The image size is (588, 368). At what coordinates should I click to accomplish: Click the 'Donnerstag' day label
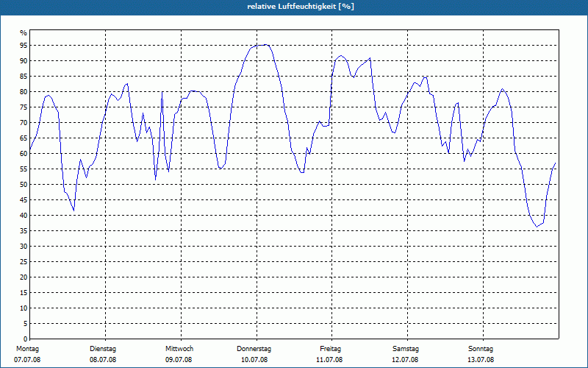(254, 349)
